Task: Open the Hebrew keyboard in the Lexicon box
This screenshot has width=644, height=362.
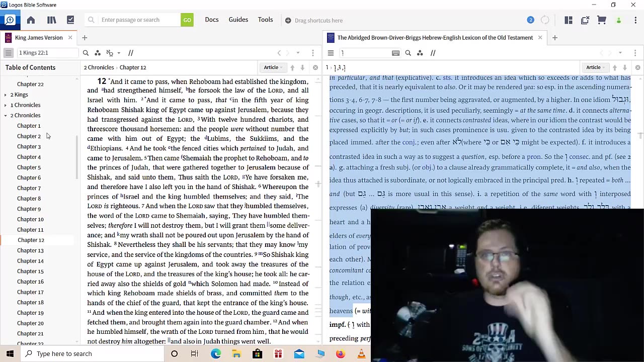Action: coord(396,53)
